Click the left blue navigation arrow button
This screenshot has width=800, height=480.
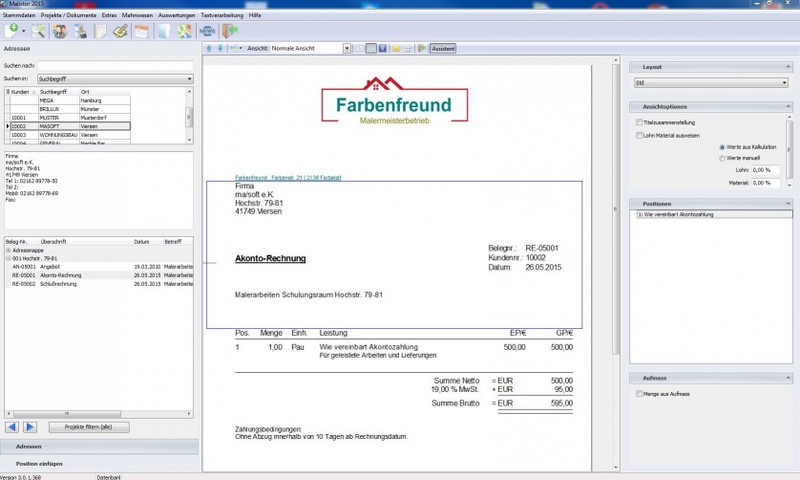click(x=12, y=427)
